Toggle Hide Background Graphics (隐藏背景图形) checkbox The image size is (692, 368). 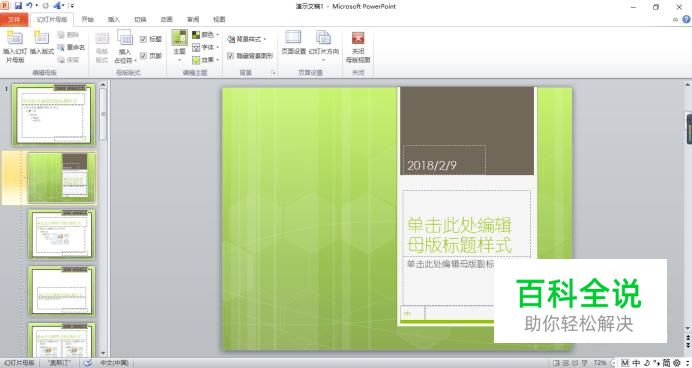pyautogui.click(x=230, y=56)
